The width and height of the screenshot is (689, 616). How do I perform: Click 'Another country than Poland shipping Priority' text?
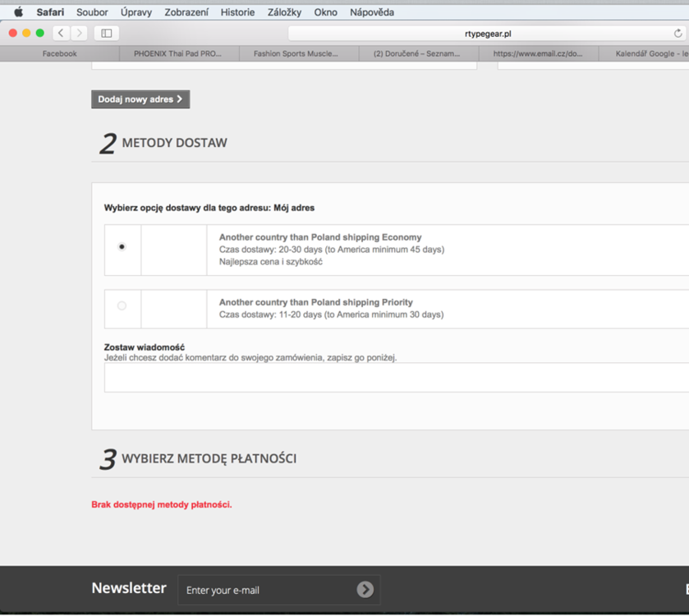[x=316, y=302]
